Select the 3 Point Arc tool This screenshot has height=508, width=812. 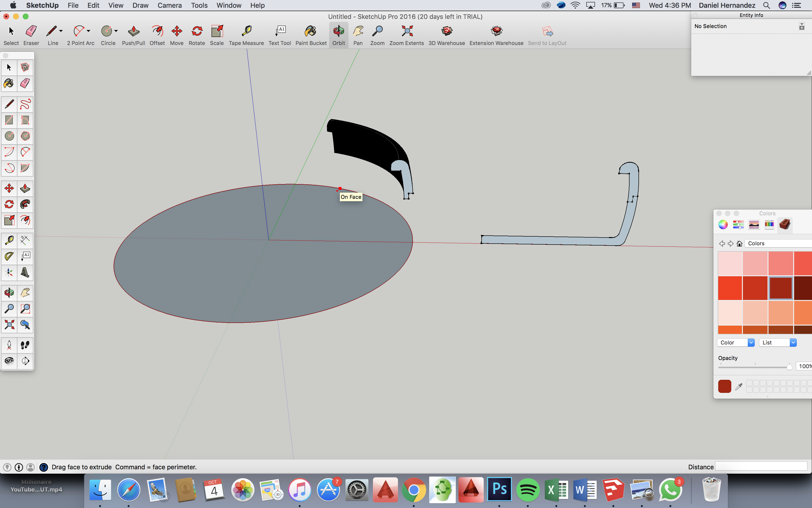[9, 168]
